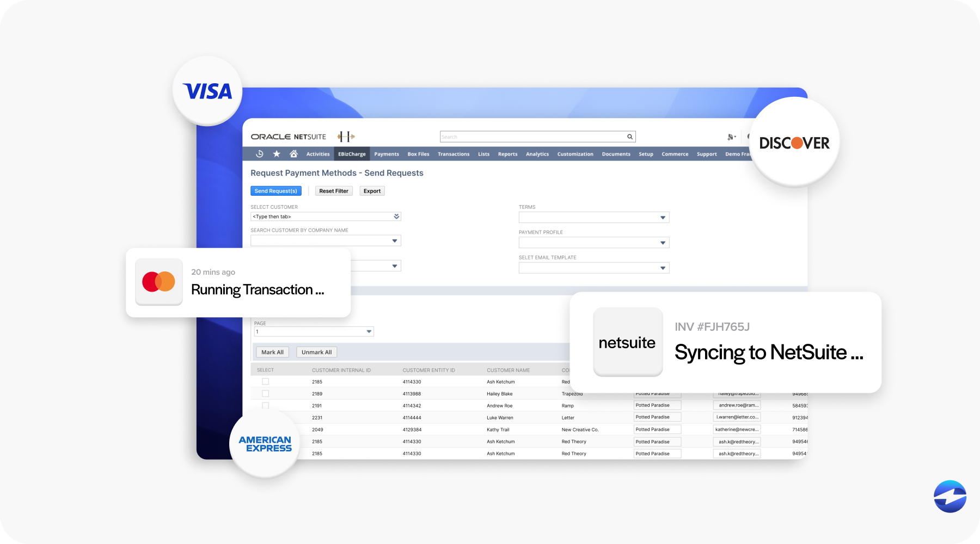Open the Terms dropdown
Image resolution: width=980 pixels, height=544 pixels.
[x=663, y=217]
